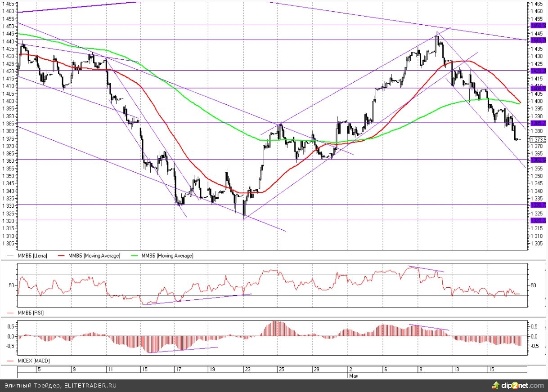Select the 1420 purple level marker on axis
Viewport: 548px width, 392px height.
tap(538, 71)
